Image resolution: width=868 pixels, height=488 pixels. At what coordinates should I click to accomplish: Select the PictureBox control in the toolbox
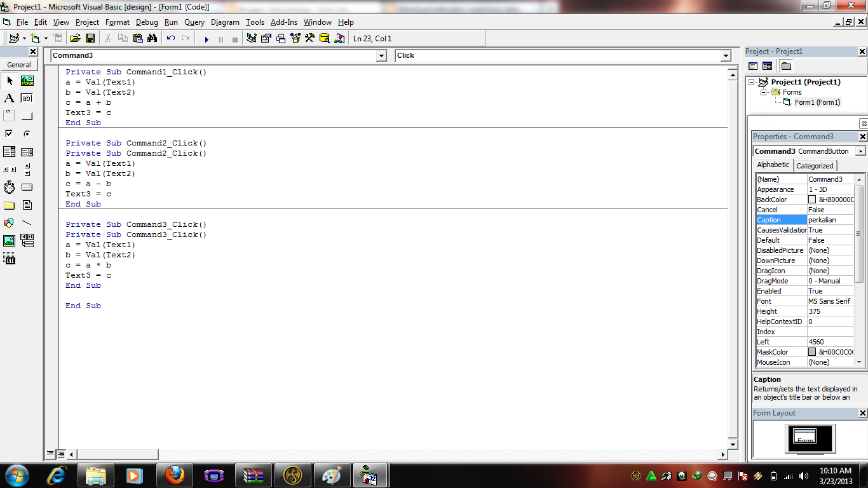27,81
